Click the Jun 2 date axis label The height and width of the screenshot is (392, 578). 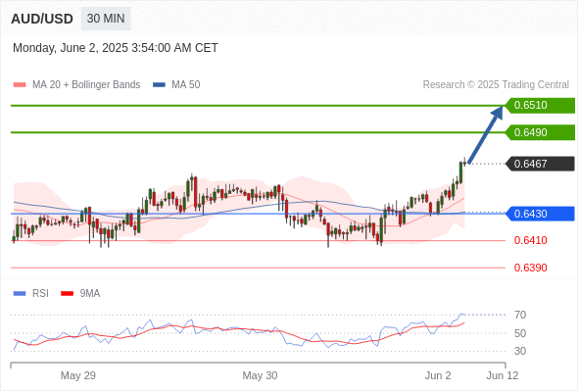pyautogui.click(x=438, y=375)
